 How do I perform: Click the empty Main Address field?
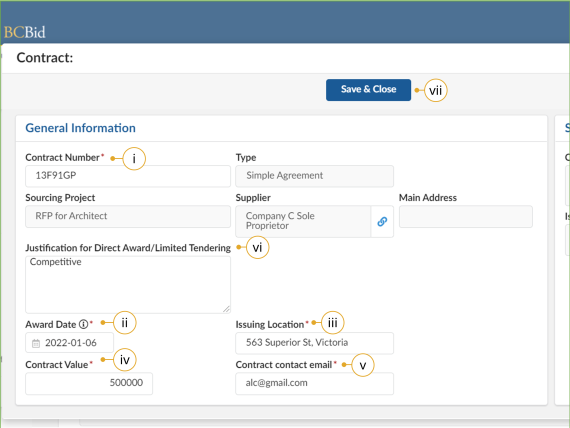[466, 216]
